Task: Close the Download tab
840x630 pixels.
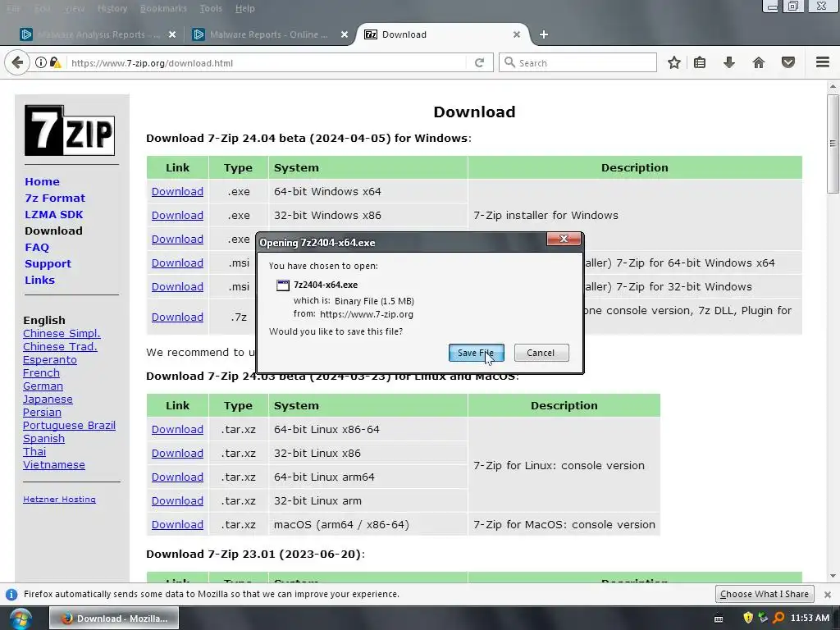Action: click(x=517, y=34)
